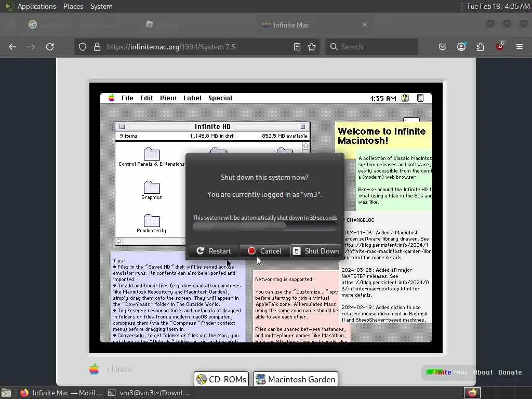The width and height of the screenshot is (532, 399).
Task: Open the System menu in top panel
Action: [101, 6]
